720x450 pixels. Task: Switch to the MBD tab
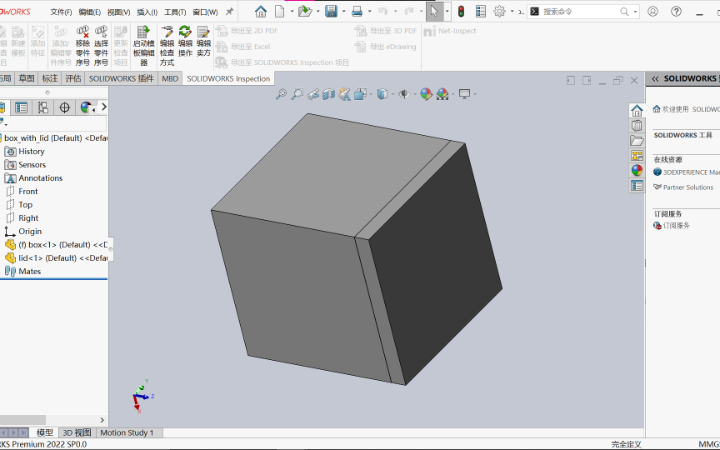coord(170,79)
